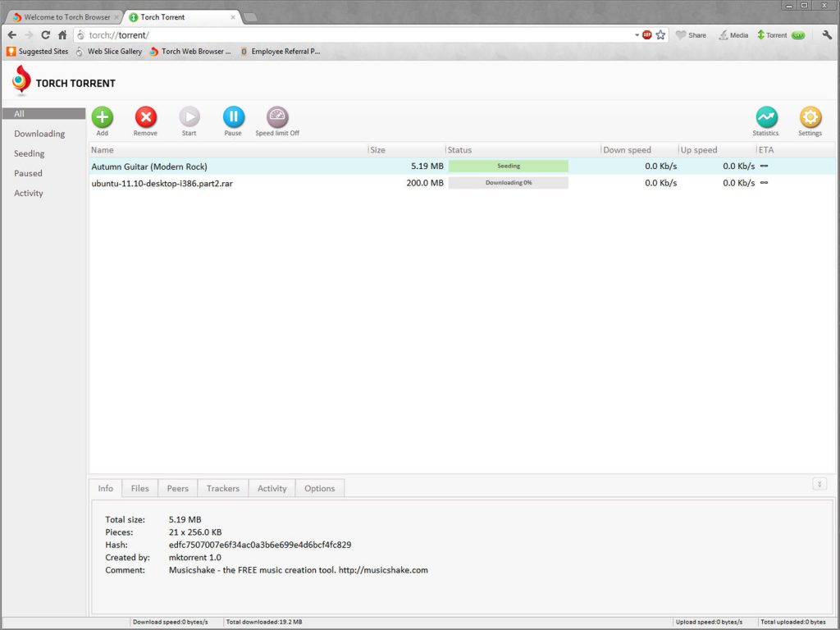Screen dimensions: 840x630
Task: Start the selected torrent
Action: click(x=189, y=117)
